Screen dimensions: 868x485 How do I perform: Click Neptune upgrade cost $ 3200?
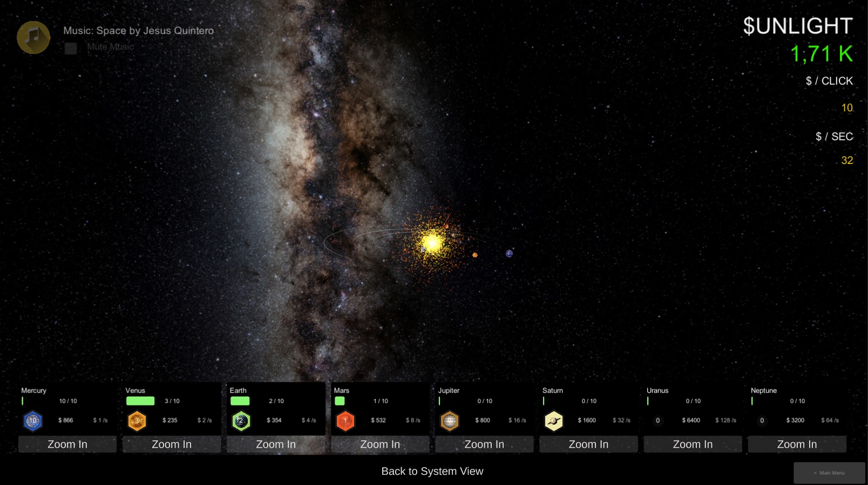tap(795, 420)
